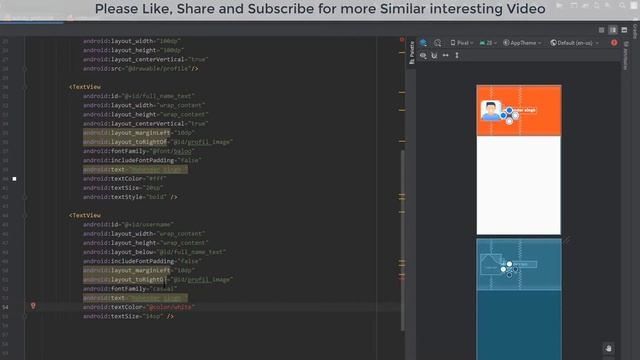Screen dimensions: 640x360
Task: Click the android:id full_name_text line
Action: click(139, 96)
